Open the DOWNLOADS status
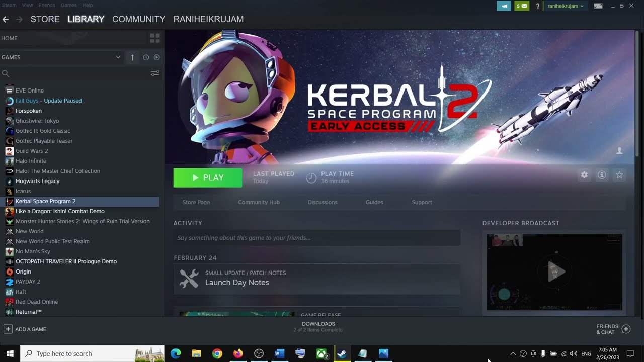This screenshot has height=362, width=644. coord(318,327)
